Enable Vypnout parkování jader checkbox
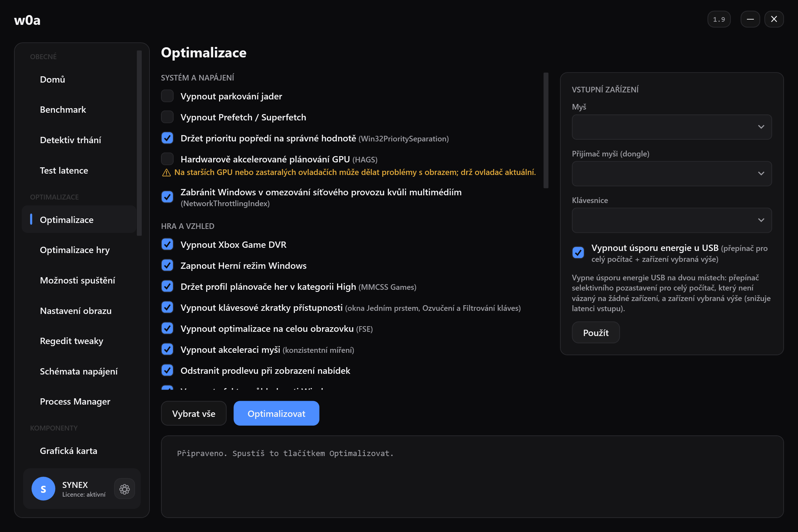The image size is (798, 532). tap(167, 96)
